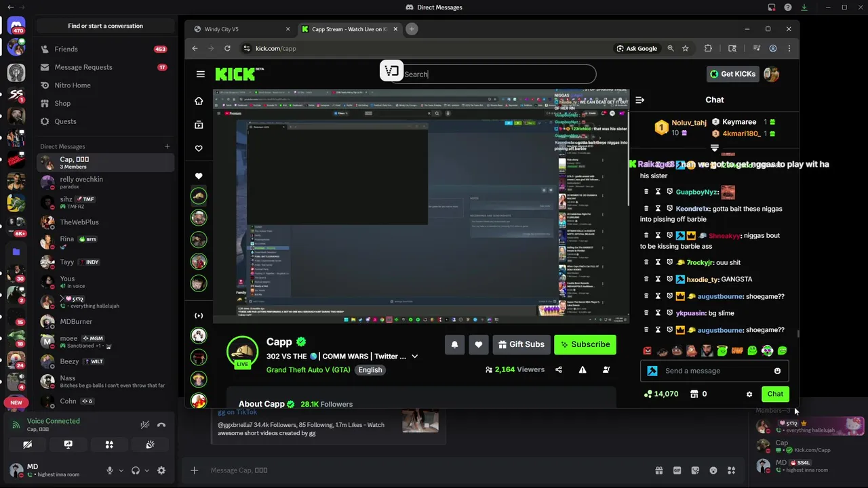Open Discord user settings gear
Screen dimensions: 868x488
point(161,470)
